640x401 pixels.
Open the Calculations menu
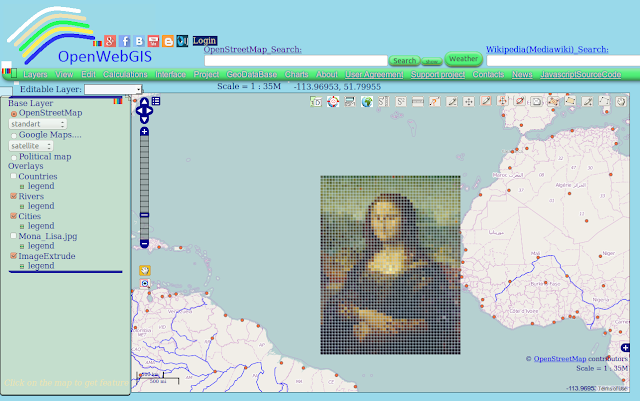click(125, 74)
